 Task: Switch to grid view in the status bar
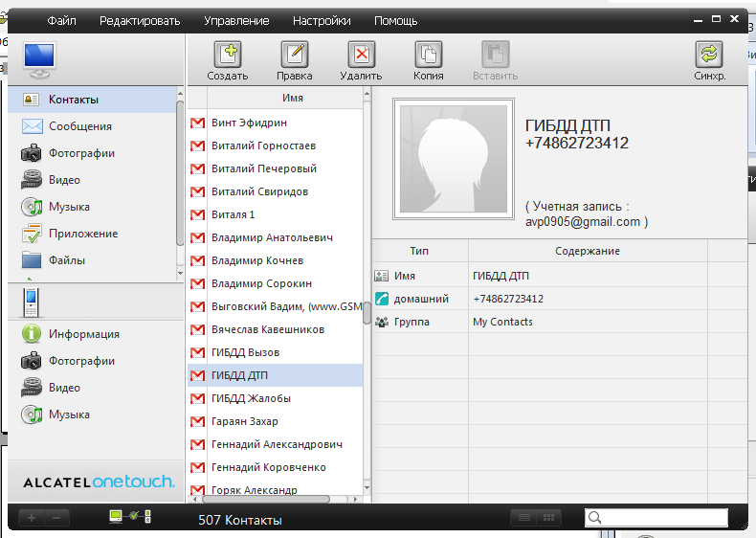tap(548, 518)
